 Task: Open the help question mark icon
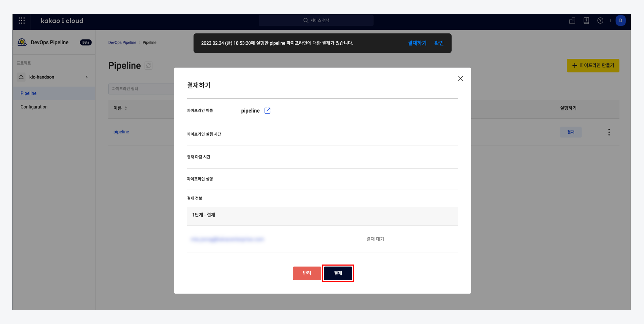[600, 20]
